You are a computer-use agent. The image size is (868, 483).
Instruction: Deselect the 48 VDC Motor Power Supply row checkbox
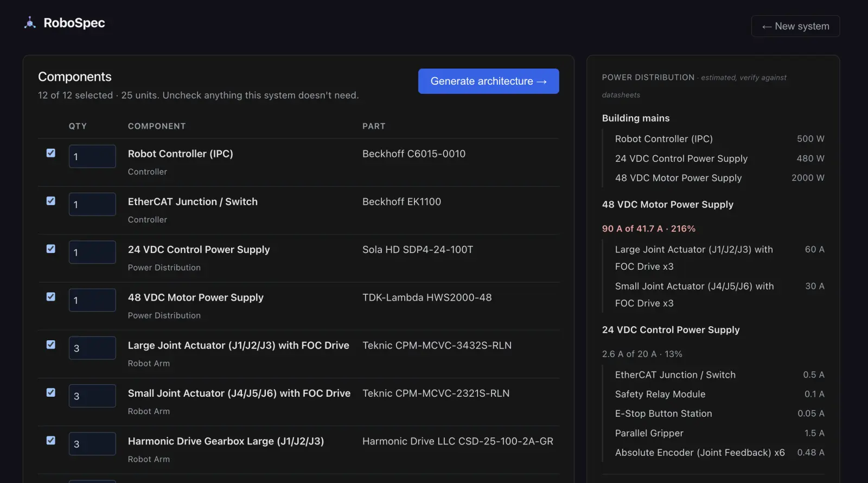pos(51,296)
